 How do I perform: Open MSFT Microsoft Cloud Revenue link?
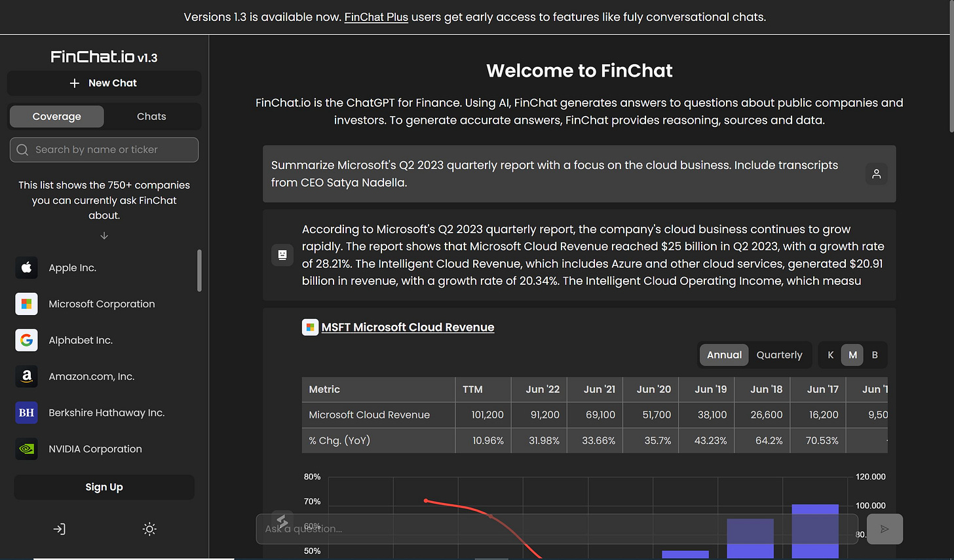click(x=408, y=327)
